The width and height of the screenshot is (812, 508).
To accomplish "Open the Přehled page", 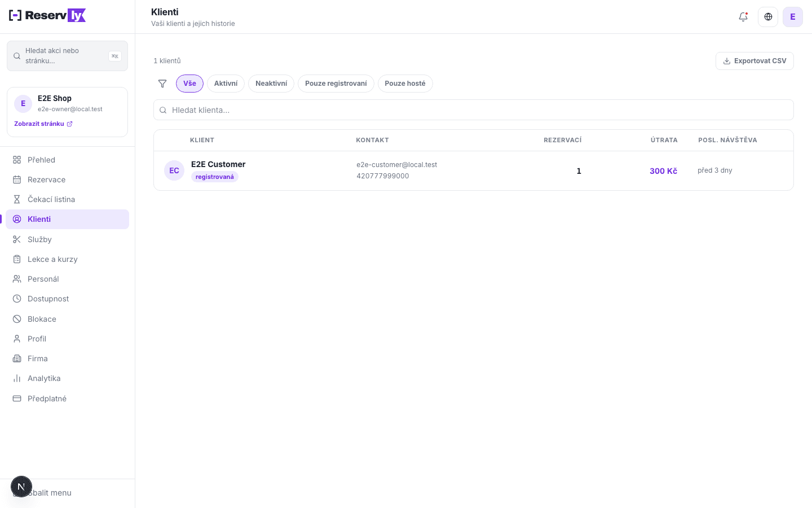I will (x=67, y=160).
